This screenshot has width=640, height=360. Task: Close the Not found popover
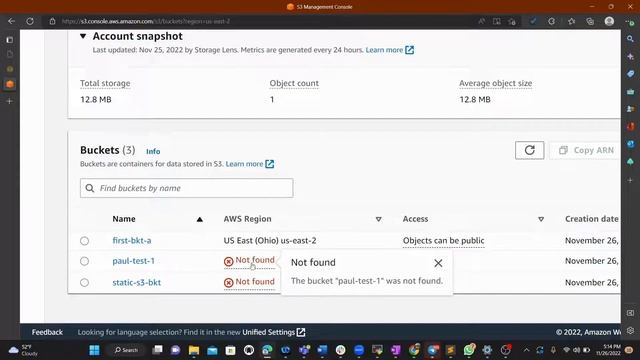(438, 263)
